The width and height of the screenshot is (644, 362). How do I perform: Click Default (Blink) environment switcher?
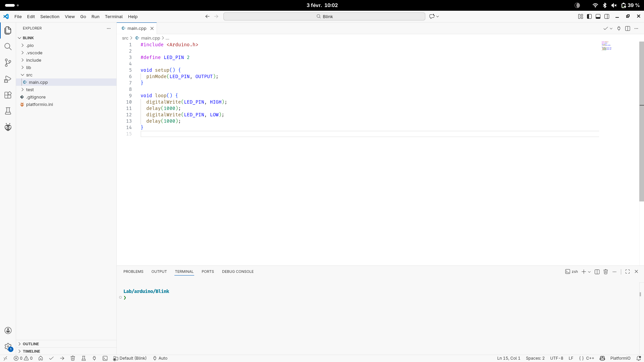click(x=130, y=358)
